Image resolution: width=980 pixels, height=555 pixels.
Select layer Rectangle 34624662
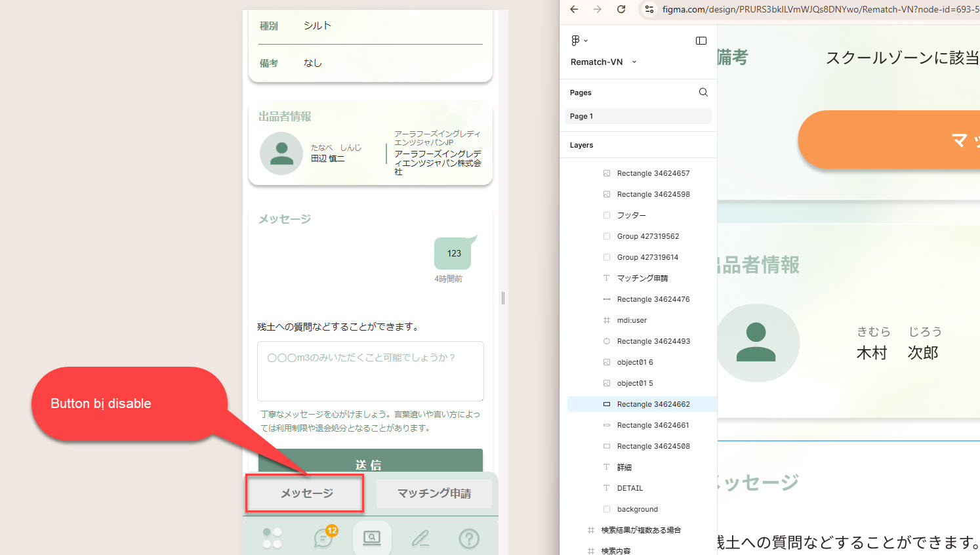[x=653, y=404]
